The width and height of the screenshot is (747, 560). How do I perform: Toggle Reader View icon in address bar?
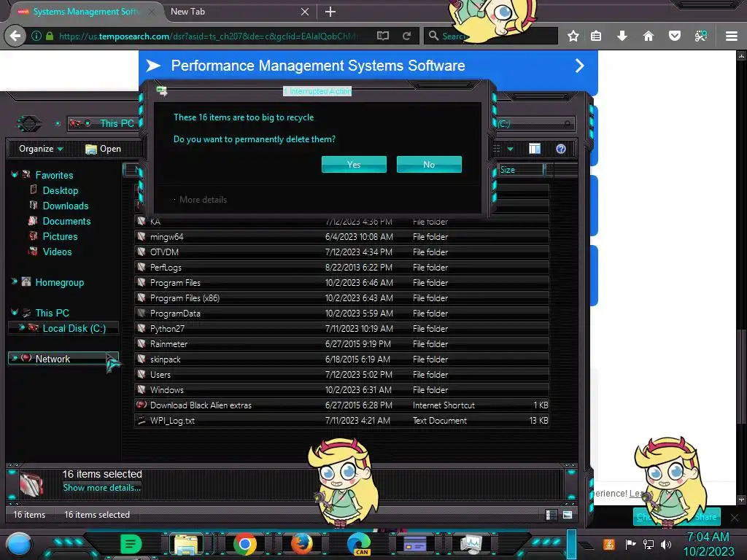coord(382,36)
